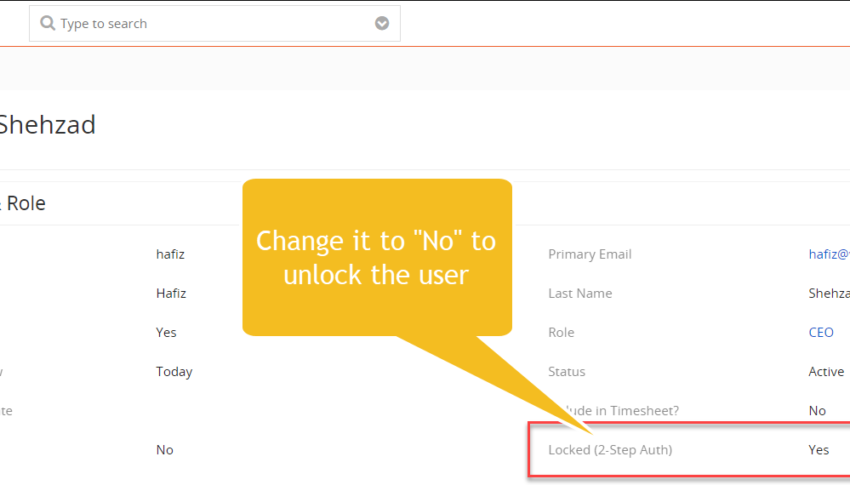This screenshot has height=485, width=850.
Task: Open the search filter dropdown arrow
Action: pos(382,23)
